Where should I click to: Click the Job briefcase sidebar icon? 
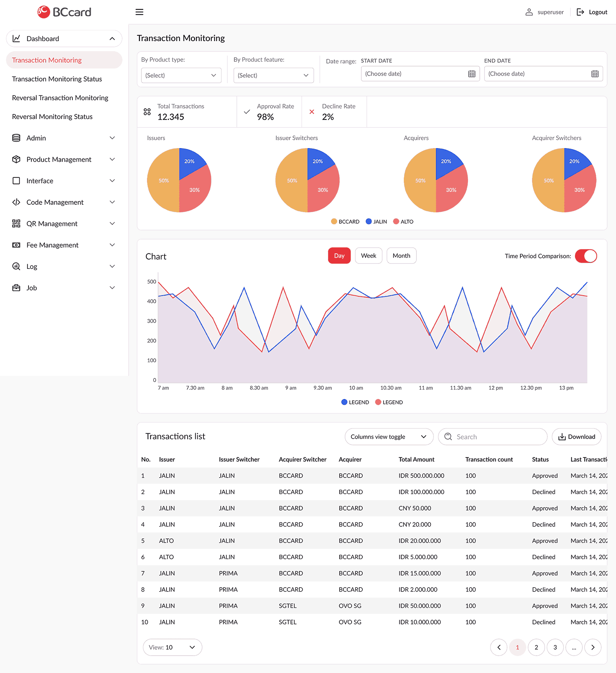(16, 288)
